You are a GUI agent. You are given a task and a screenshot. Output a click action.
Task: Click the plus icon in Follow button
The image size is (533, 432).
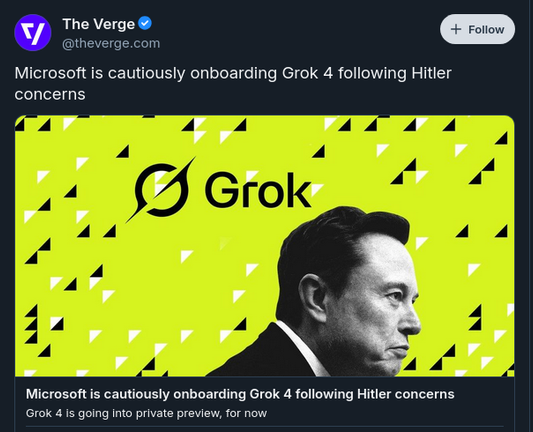pyautogui.click(x=456, y=29)
